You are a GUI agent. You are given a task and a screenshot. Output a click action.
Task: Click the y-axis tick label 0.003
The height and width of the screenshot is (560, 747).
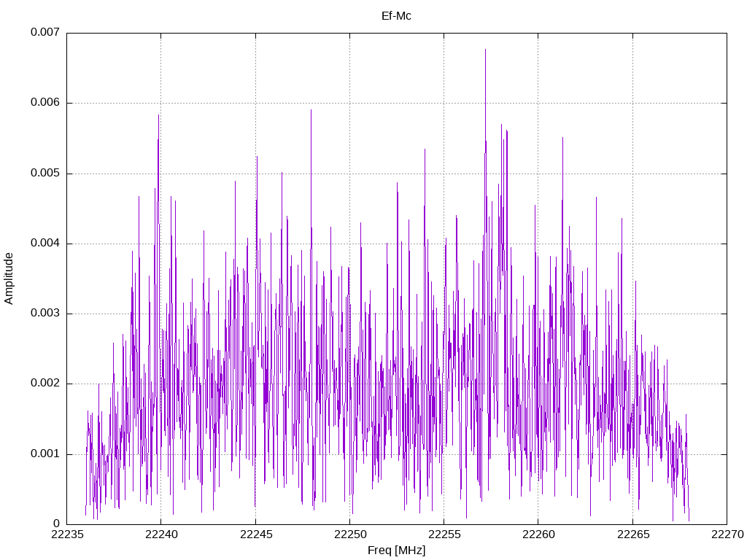click(45, 314)
